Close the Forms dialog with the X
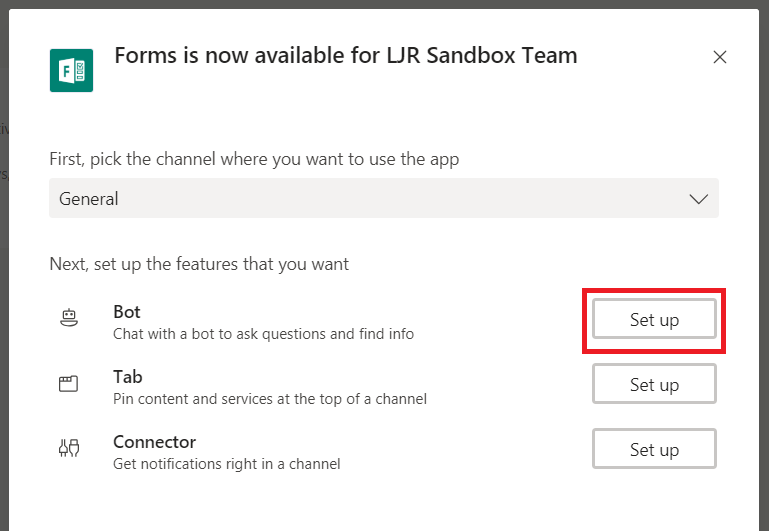This screenshot has height=531, width=769. 719,57
